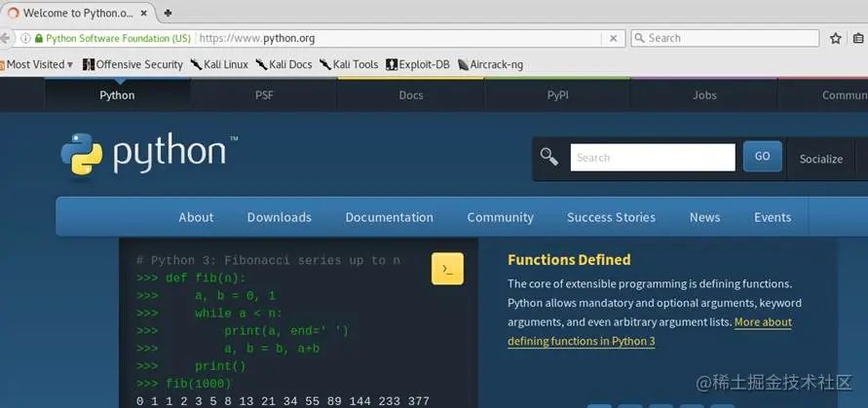Click the Welcome to Python.org tab title
The width and height of the screenshot is (868, 408).
click(x=78, y=13)
